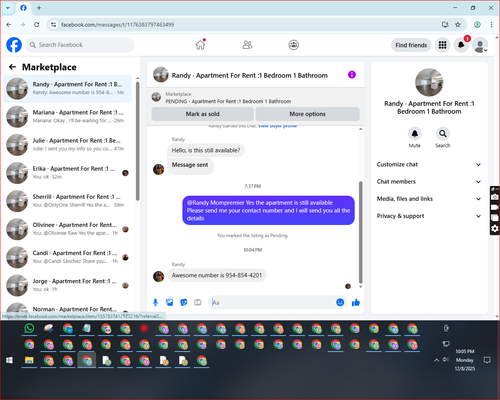The image size is (500, 400).
Task: Open the Windows notification center icon
Action: click(x=487, y=360)
